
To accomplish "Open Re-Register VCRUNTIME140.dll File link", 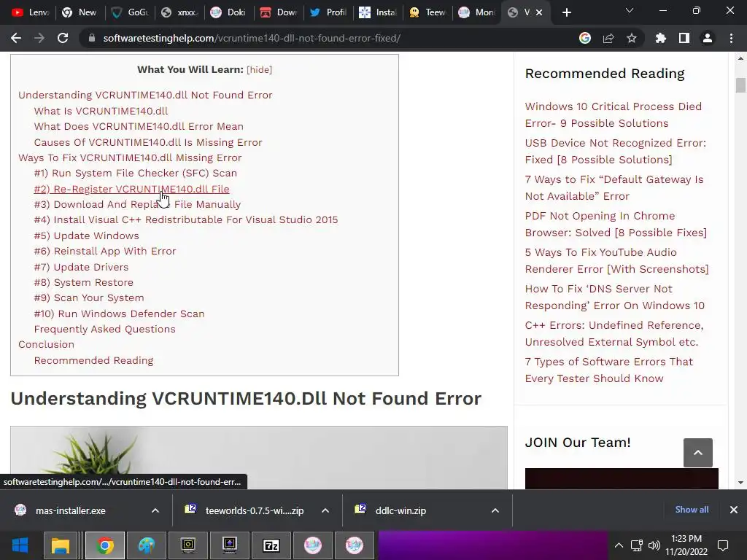I will tap(131, 189).
